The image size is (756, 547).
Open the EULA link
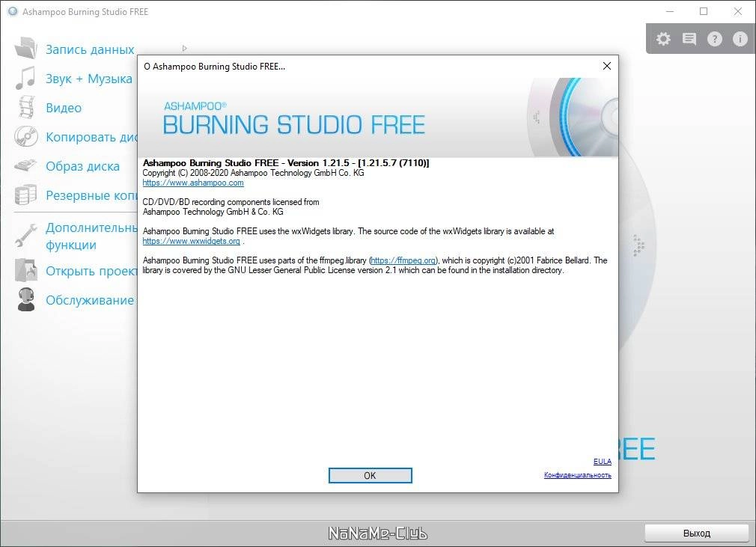(603, 461)
